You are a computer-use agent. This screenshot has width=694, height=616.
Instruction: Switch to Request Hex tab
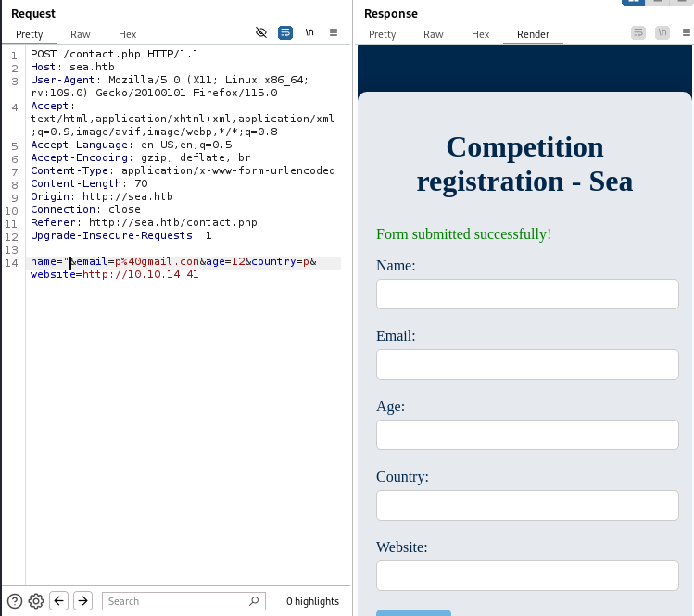click(128, 34)
